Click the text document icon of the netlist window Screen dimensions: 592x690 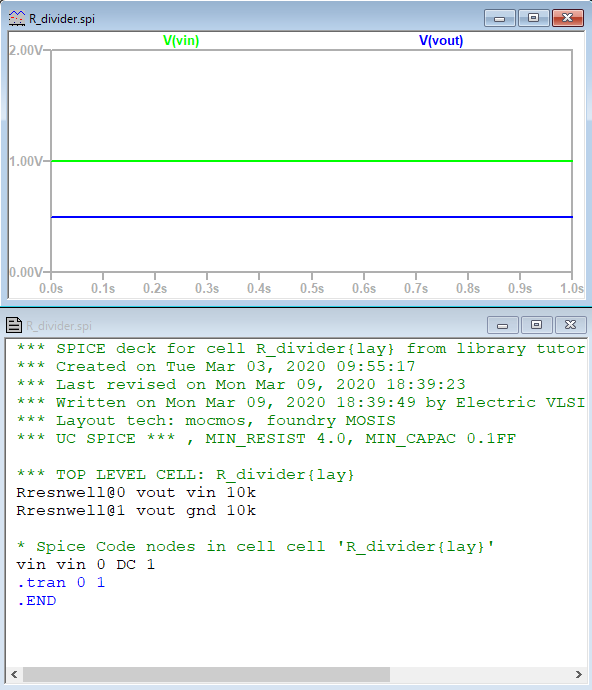coord(14,325)
